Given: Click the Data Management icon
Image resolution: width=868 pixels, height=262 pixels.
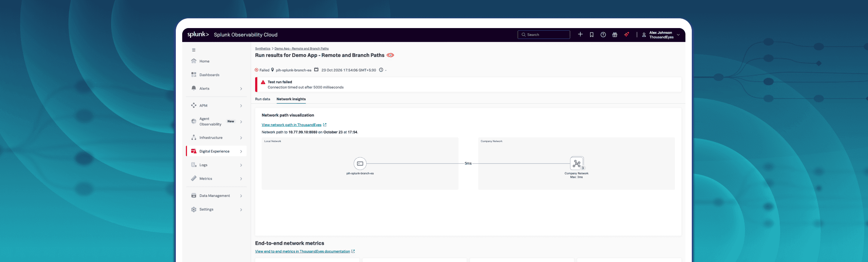Looking at the screenshot, I should coord(194,196).
